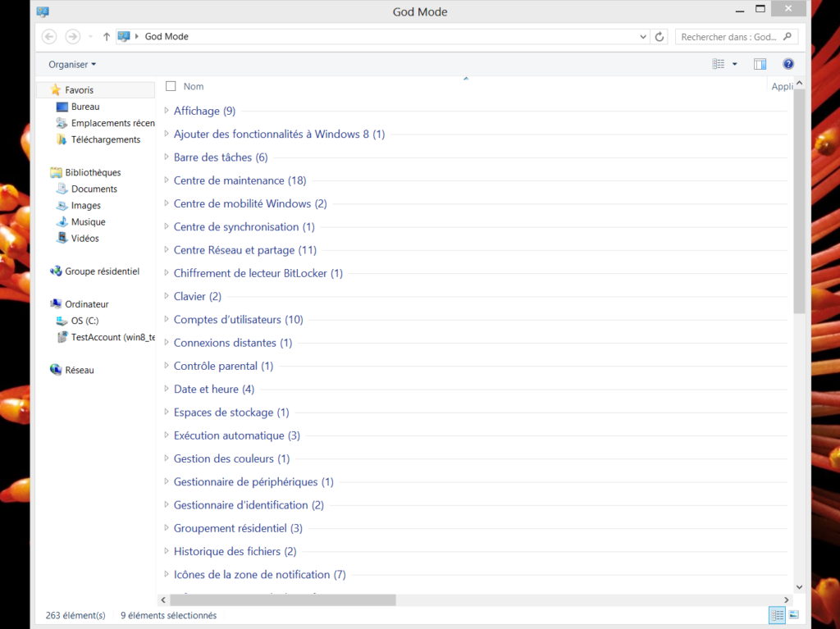The image size is (840, 629).
Task: Select Réseau in navigation pane
Action: coord(71,370)
